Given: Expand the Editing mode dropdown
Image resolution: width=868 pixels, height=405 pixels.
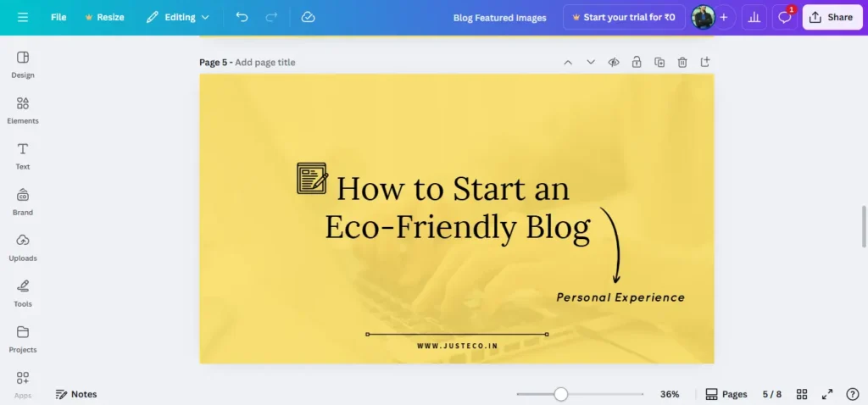Looking at the screenshot, I should click(x=178, y=17).
